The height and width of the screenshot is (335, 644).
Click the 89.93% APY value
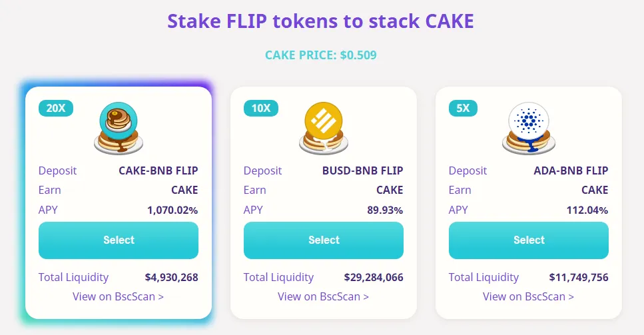click(385, 210)
